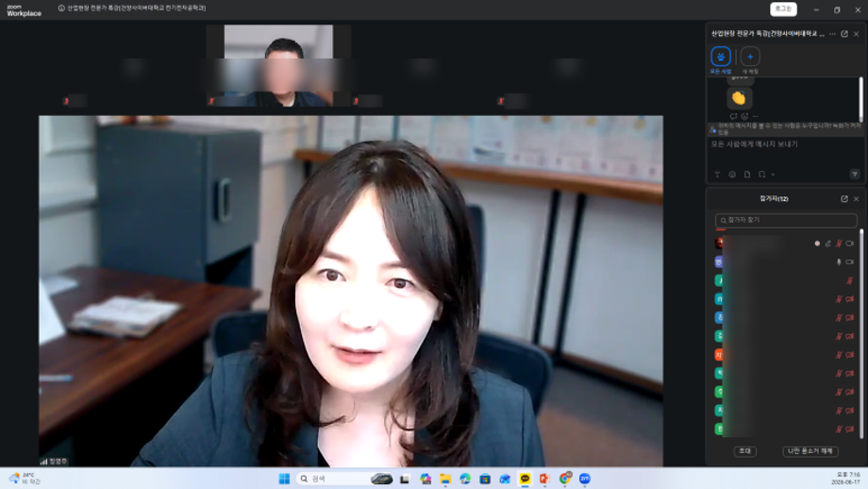Select the 모든 사람 chat channel icon
The width and height of the screenshot is (868, 489).
point(720,57)
